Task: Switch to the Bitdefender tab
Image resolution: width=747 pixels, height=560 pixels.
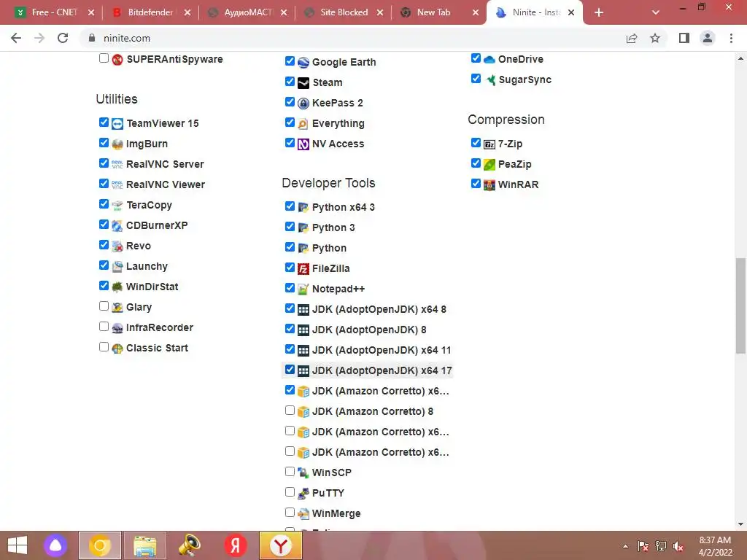Action: [150, 12]
